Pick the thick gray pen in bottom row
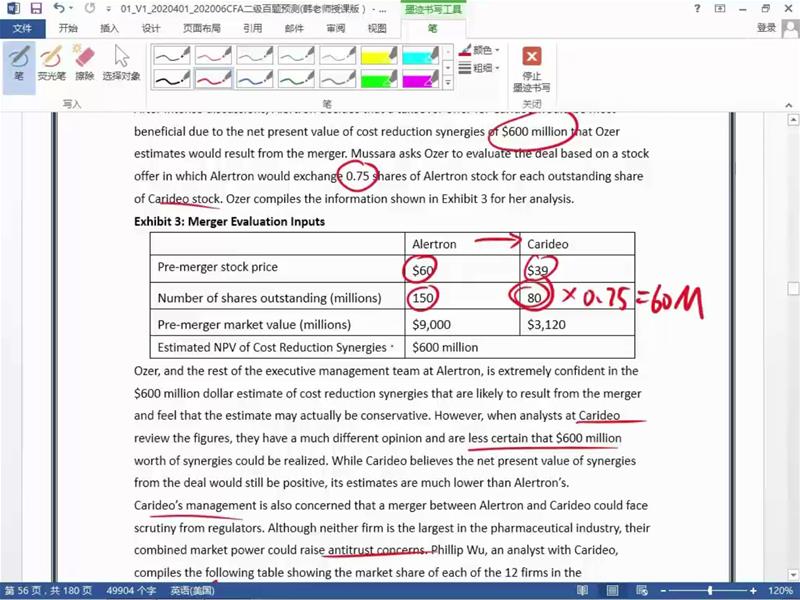 tap(337, 79)
